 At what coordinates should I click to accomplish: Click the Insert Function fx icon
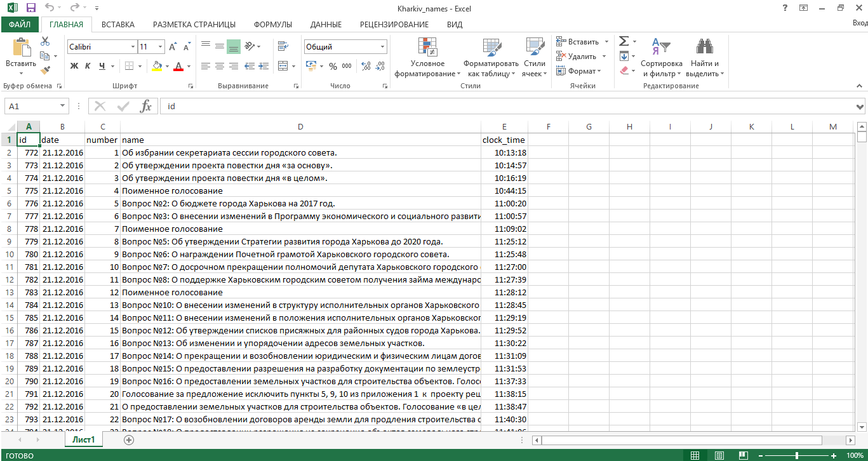pyautogui.click(x=145, y=106)
